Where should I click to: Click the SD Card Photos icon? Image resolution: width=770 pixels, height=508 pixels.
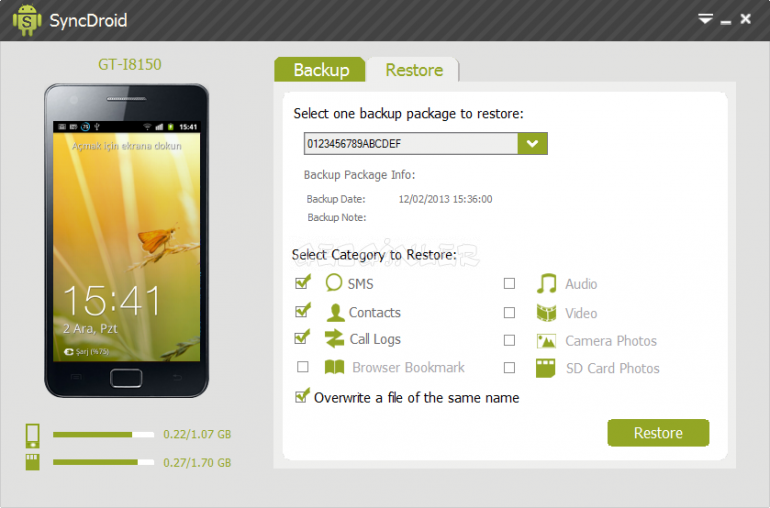546,368
